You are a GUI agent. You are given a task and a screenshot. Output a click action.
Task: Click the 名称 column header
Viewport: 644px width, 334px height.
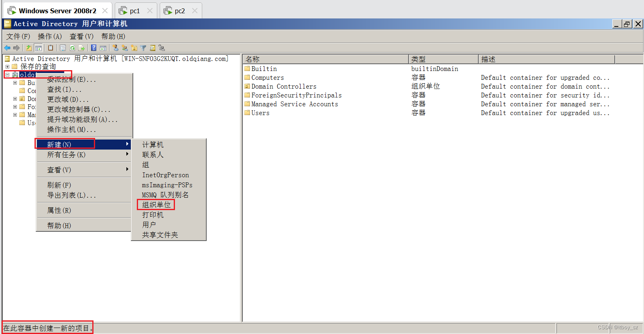pyautogui.click(x=325, y=59)
